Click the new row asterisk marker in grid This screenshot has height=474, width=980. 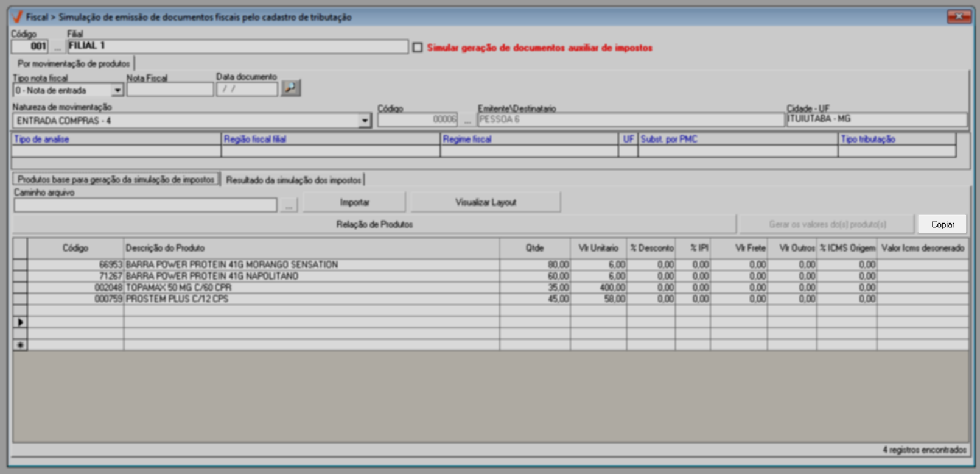[x=20, y=345]
